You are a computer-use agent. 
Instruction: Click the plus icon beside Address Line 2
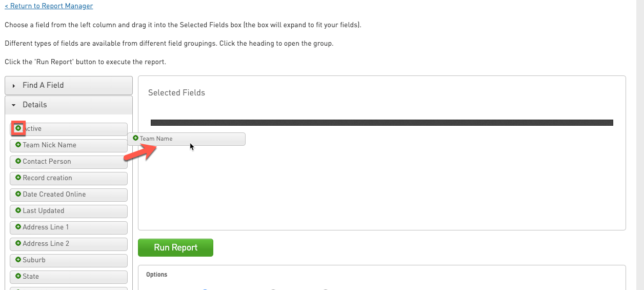point(18,243)
